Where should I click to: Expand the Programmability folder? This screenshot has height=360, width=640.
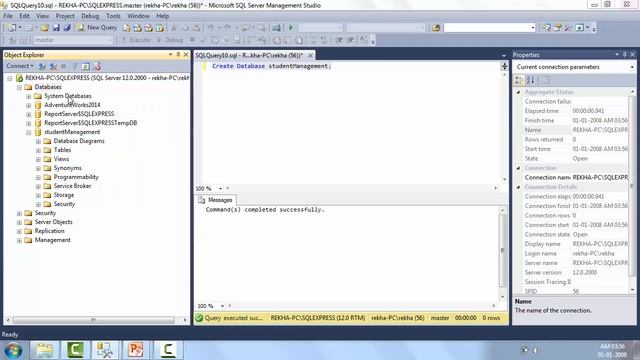tap(38, 177)
